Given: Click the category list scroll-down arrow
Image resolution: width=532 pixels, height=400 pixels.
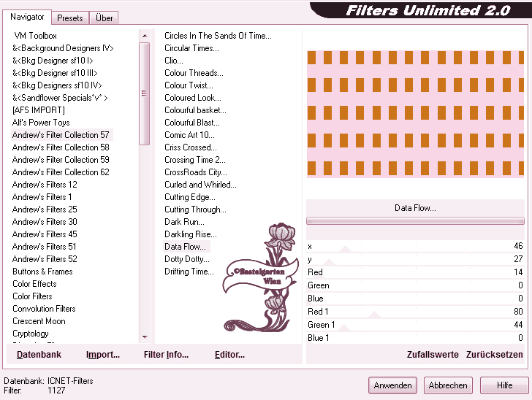Looking at the screenshot, I should tap(145, 337).
